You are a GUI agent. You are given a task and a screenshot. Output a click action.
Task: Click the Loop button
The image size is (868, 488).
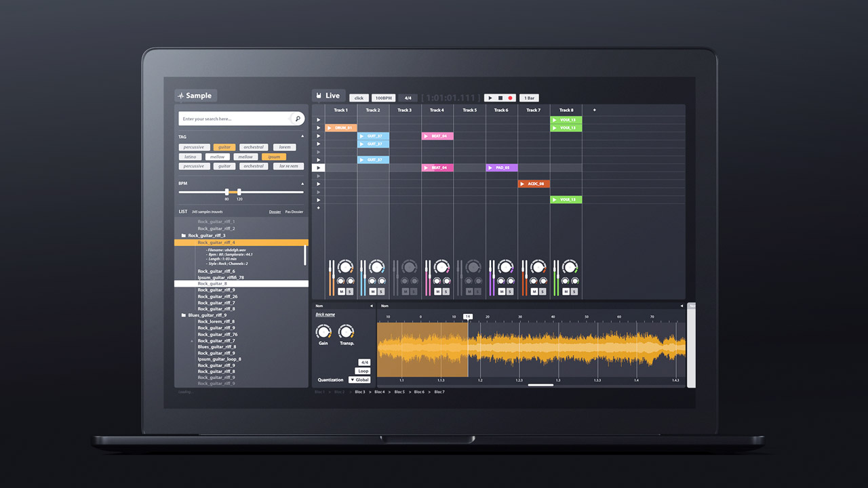tap(363, 371)
